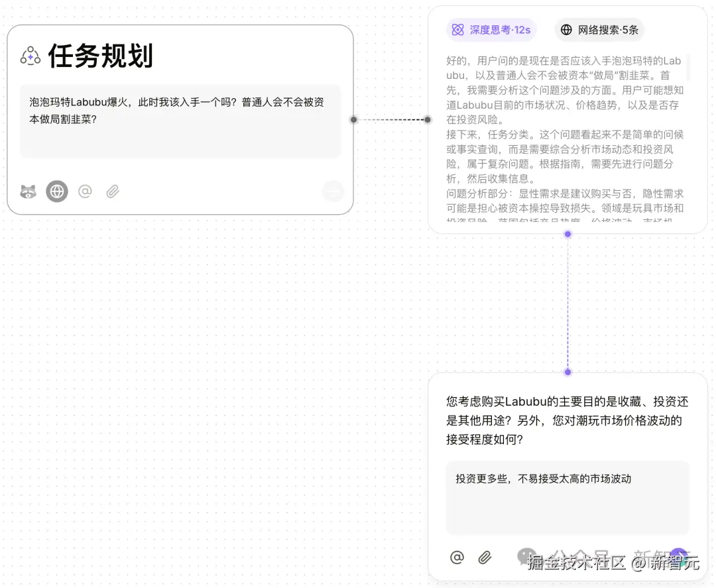The width and height of the screenshot is (716, 588).
Task: Click the prompt text field about 泡泡玛特Labubu
Action: (180, 121)
